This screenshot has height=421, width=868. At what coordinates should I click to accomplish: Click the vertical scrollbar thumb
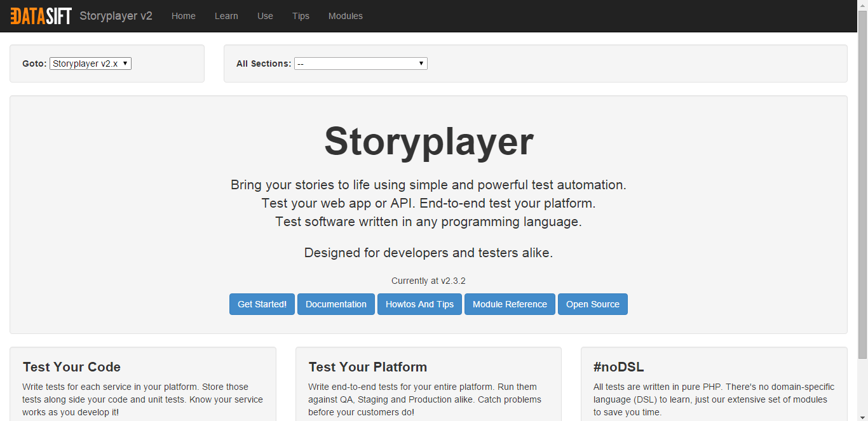(x=862, y=184)
